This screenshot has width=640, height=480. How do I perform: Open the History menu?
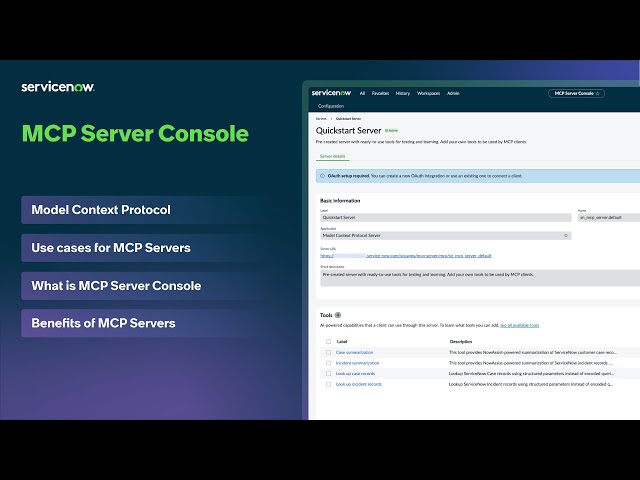tap(403, 93)
